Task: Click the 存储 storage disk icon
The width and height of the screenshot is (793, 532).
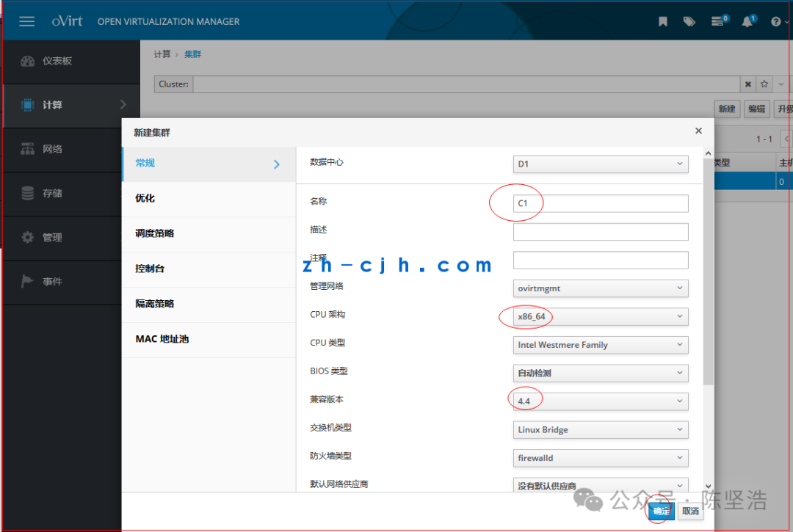Action: (27, 193)
